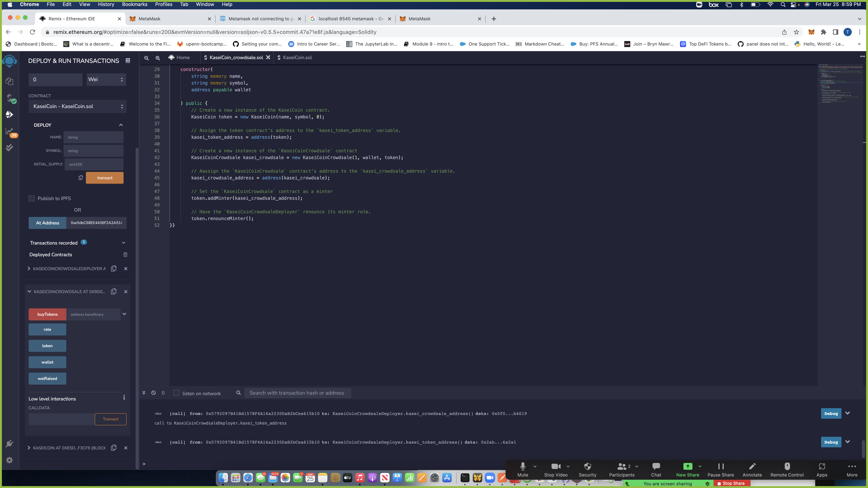Expand the KASEICOINCROWDSALEDEPLOYER deployed contract
This screenshot has height=488, width=868.
(29, 268)
